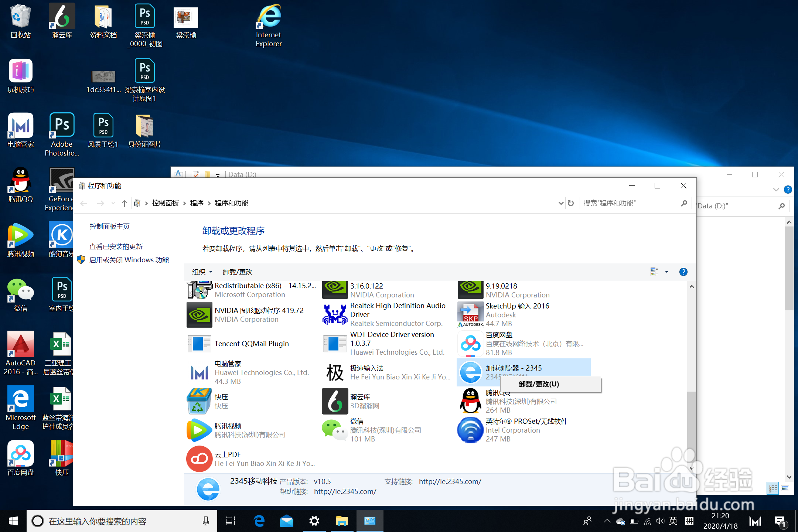This screenshot has height=532, width=798.
Task: Open Adobe Photoshop desktop shortcut
Action: click(x=62, y=135)
